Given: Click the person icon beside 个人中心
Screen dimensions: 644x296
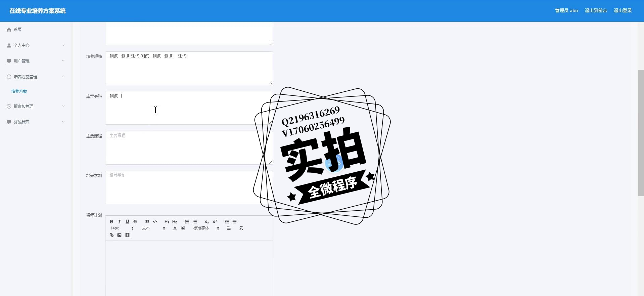Looking at the screenshot, I should [9, 45].
